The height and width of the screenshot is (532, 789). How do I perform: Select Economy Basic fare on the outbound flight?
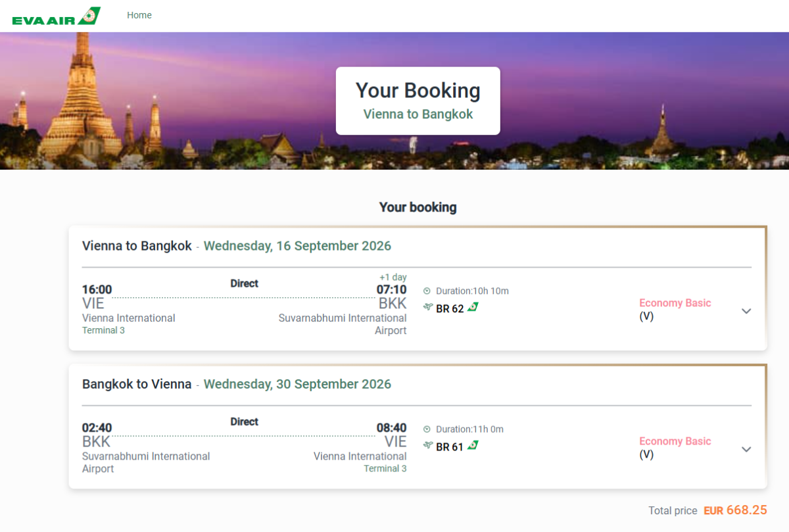click(x=675, y=303)
